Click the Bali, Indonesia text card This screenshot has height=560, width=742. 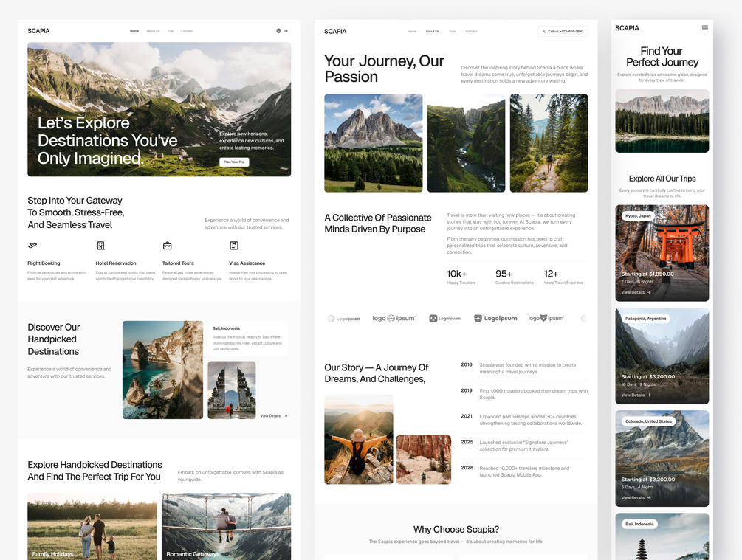(248, 339)
